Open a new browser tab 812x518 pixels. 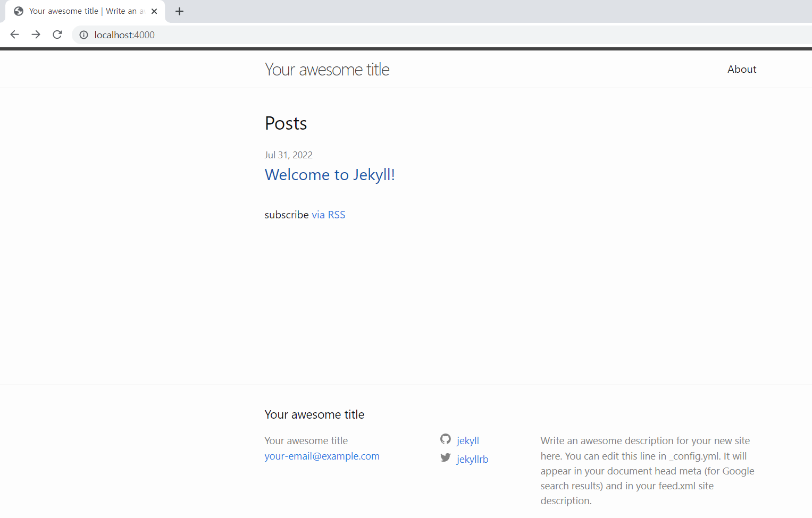point(179,11)
